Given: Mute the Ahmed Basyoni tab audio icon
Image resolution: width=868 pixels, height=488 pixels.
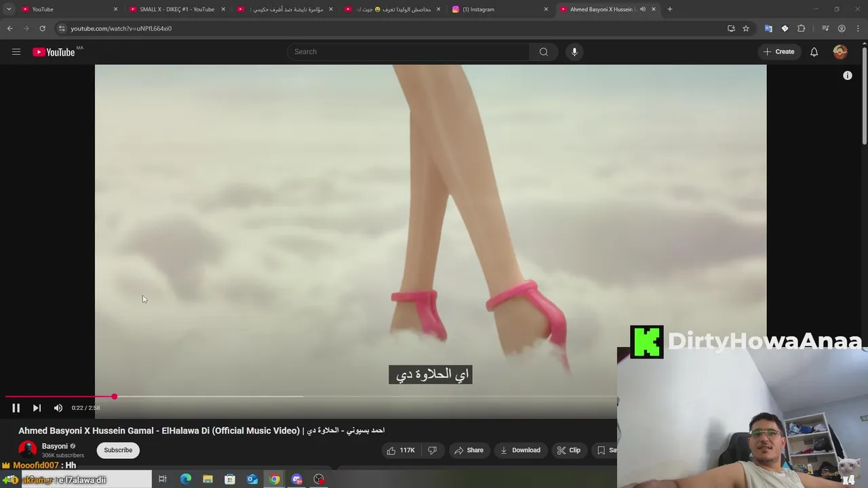Looking at the screenshot, I should pyautogui.click(x=642, y=9).
